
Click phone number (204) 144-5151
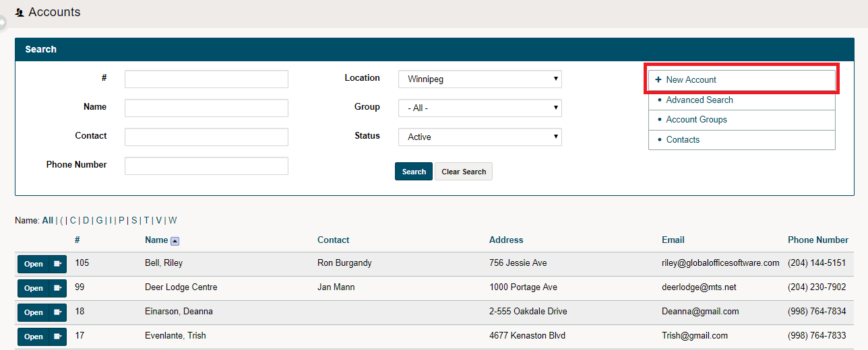click(x=817, y=263)
